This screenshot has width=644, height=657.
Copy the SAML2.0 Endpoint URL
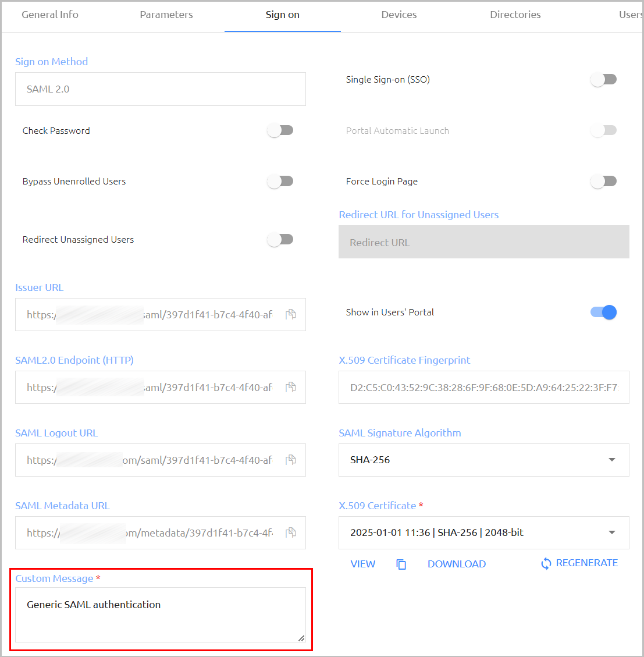tap(291, 387)
